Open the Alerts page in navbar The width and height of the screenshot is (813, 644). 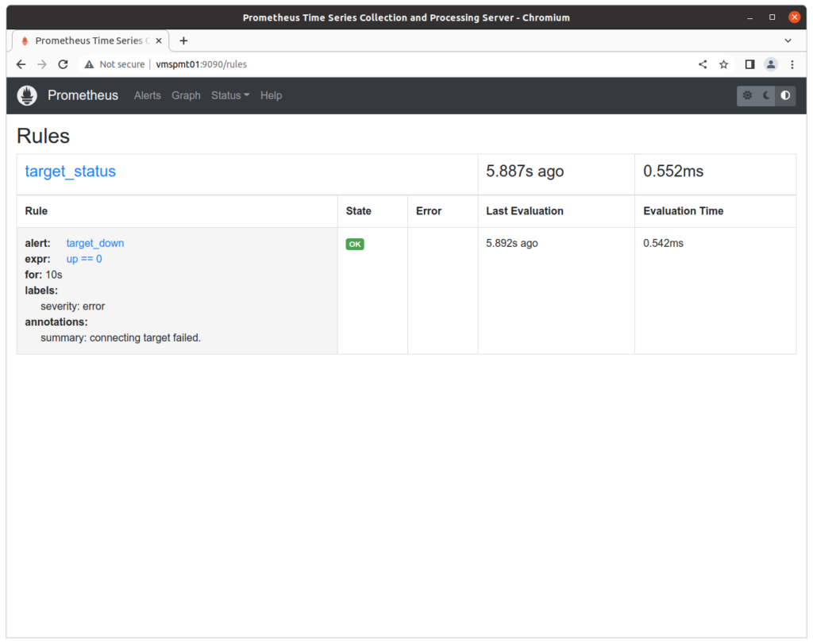click(147, 95)
